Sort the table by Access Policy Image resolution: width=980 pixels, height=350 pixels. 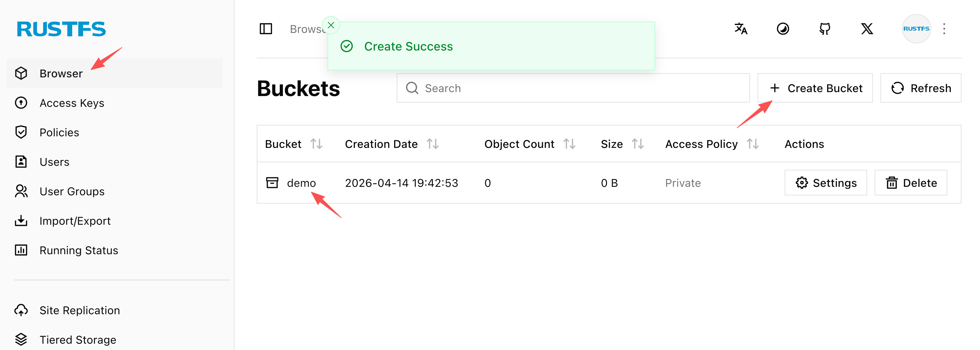(752, 144)
